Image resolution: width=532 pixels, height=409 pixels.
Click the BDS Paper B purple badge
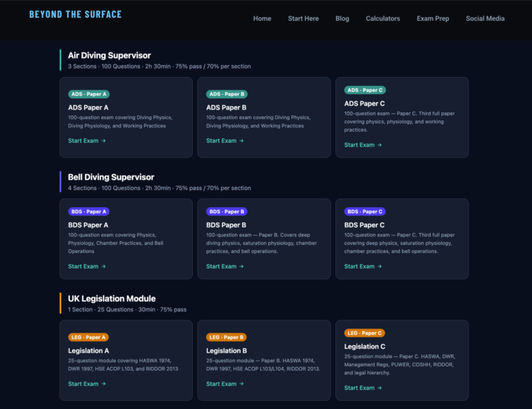227,212
